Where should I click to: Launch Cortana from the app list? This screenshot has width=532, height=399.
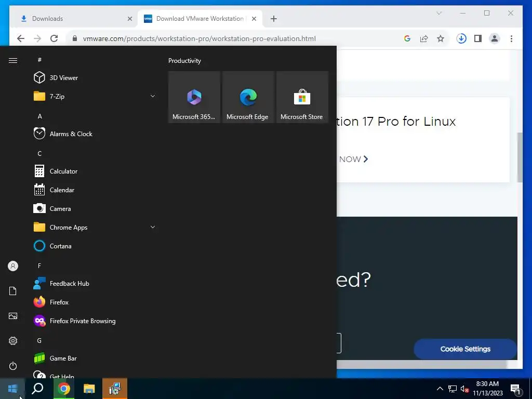click(x=95, y=246)
